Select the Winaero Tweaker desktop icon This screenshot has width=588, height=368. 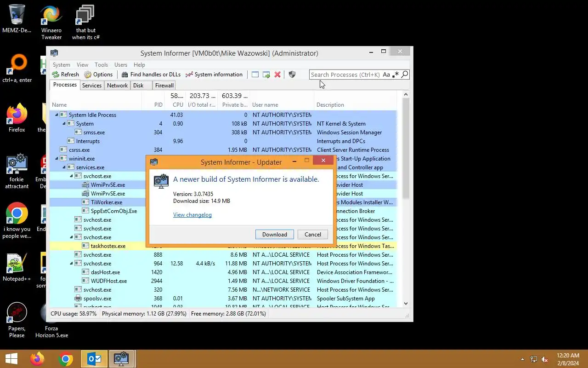click(51, 22)
